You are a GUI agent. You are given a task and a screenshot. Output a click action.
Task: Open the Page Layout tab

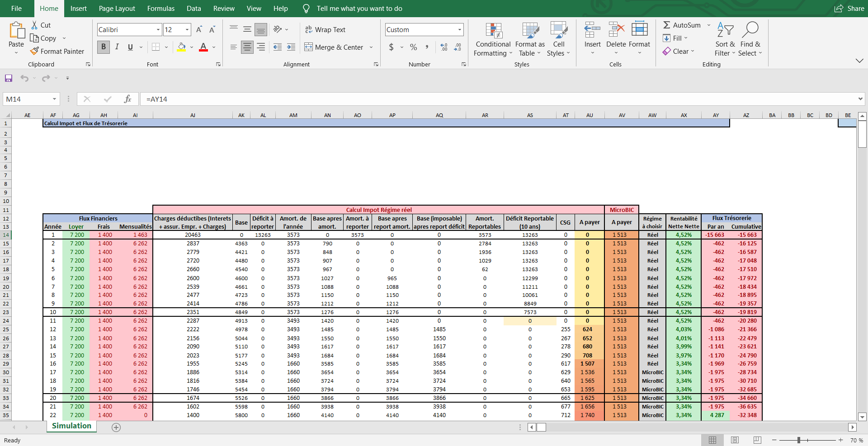tap(117, 9)
